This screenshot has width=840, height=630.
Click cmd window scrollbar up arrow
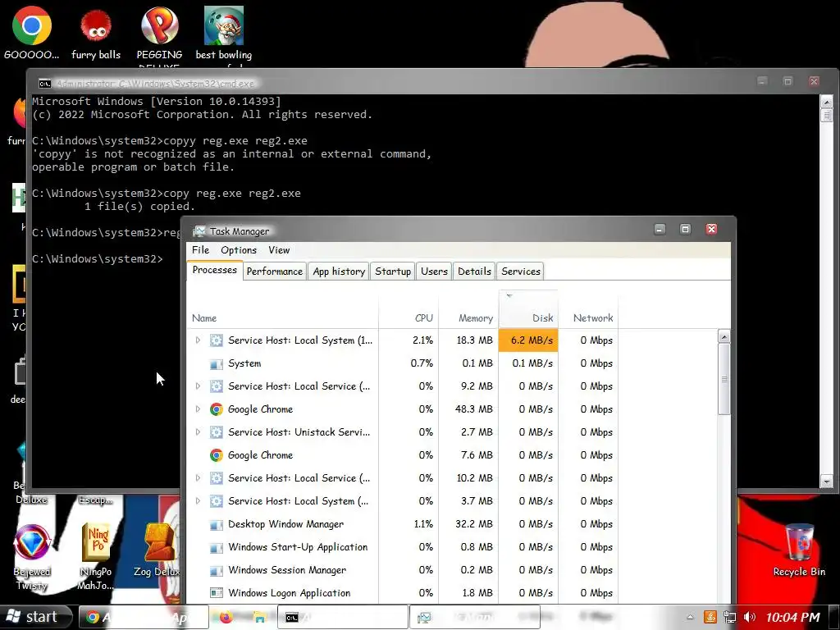827,101
